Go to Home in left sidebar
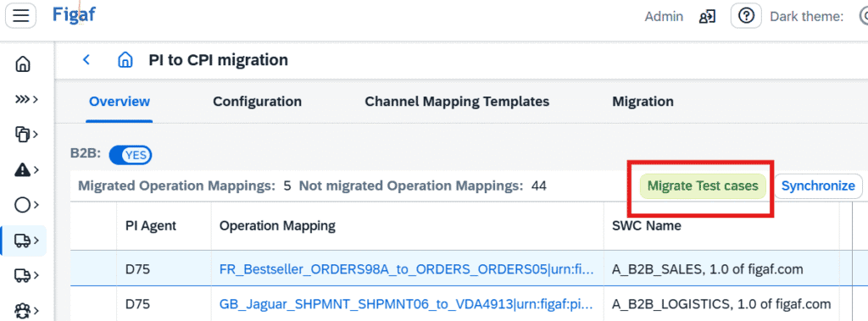The width and height of the screenshot is (868, 321). pos(23,64)
